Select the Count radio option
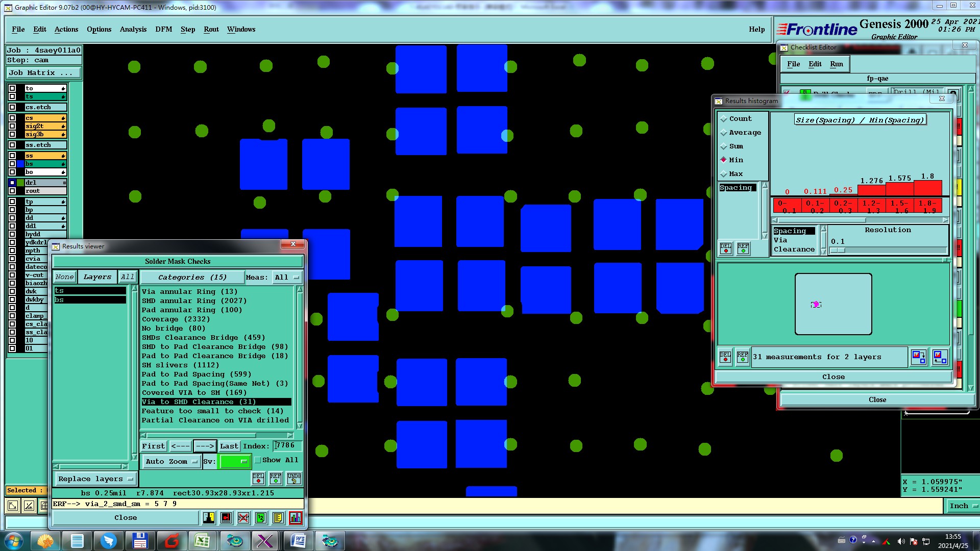980x551 pixels. pos(724,119)
